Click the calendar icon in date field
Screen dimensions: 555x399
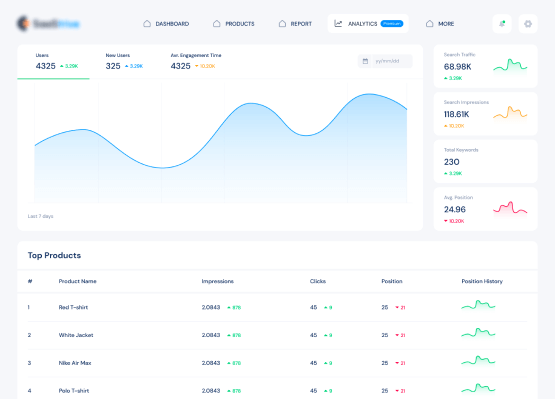point(365,61)
